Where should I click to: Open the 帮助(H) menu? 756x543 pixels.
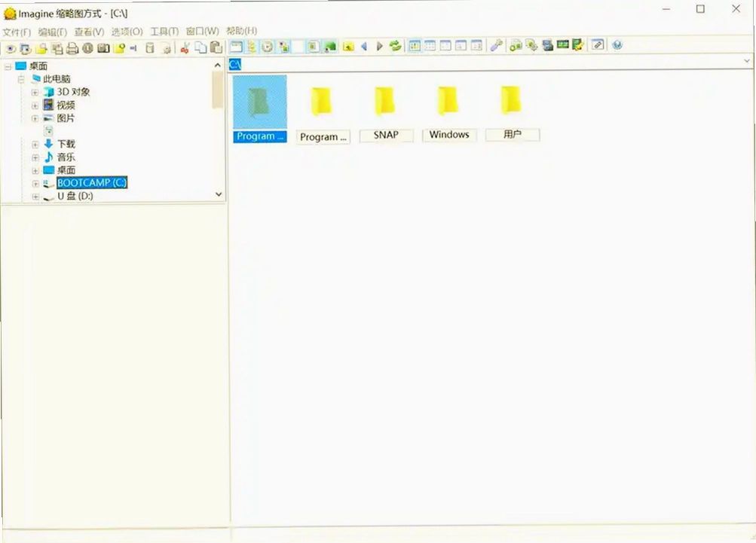241,30
